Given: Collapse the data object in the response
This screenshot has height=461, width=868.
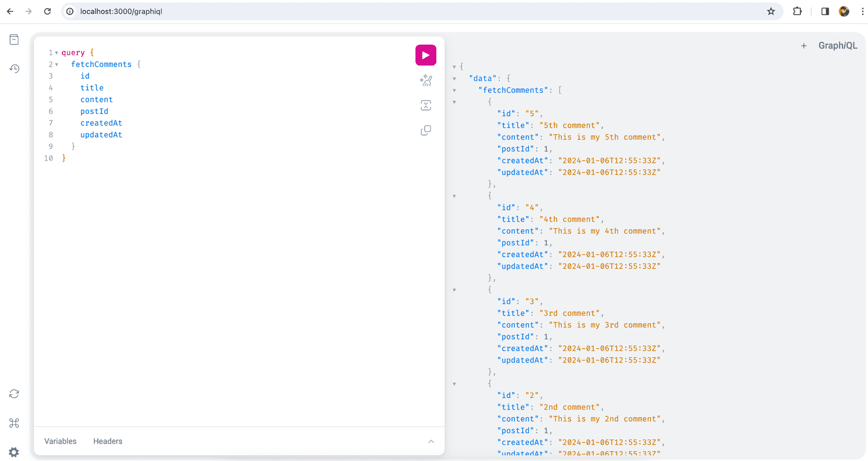Looking at the screenshot, I should (454, 78).
